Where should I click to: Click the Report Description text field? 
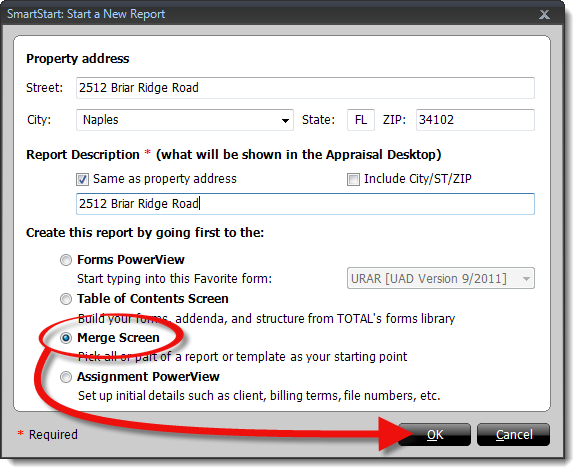tap(305, 204)
